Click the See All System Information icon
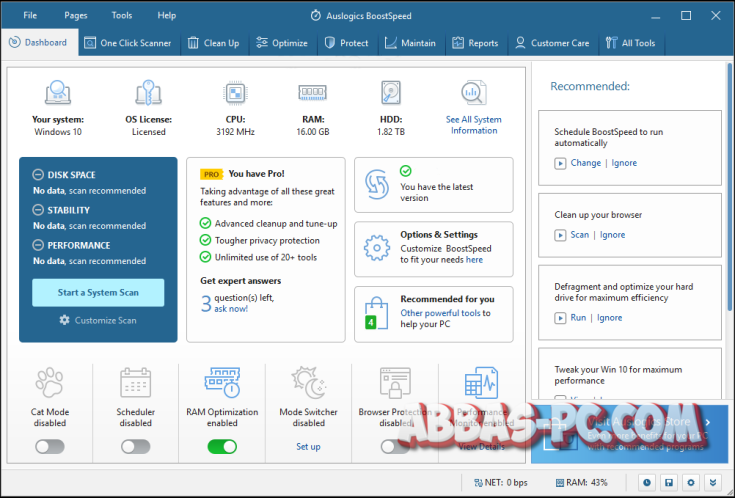 [473, 94]
